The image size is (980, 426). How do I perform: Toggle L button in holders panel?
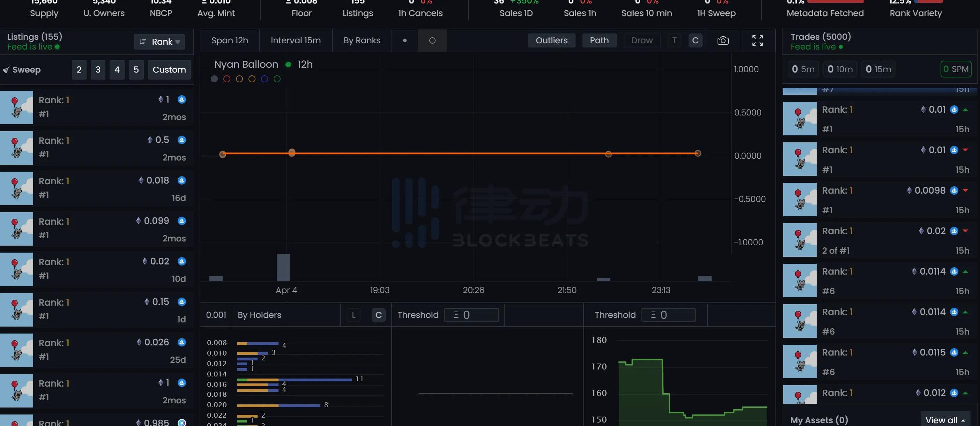click(x=354, y=315)
